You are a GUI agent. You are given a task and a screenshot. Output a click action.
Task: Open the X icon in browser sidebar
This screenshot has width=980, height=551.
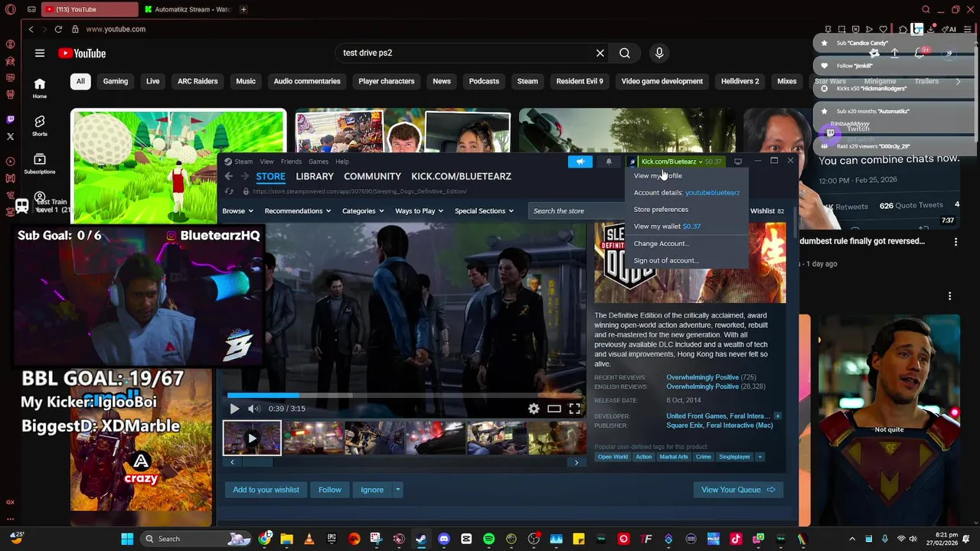click(x=10, y=136)
